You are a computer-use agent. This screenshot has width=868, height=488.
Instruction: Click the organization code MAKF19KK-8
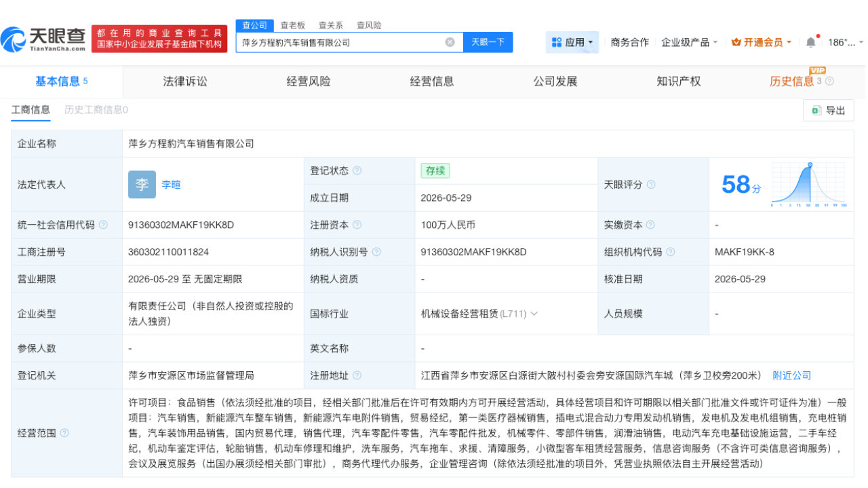[745, 252]
